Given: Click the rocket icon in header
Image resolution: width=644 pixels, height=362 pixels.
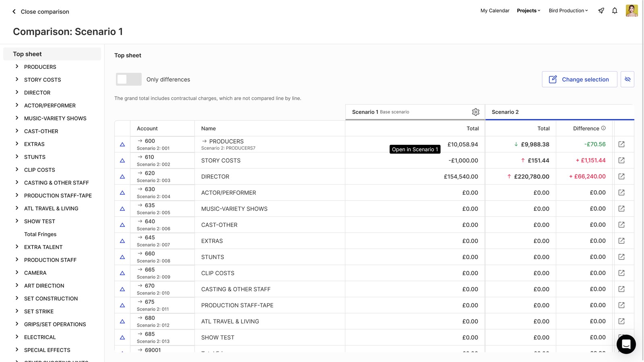Looking at the screenshot, I should click(601, 11).
